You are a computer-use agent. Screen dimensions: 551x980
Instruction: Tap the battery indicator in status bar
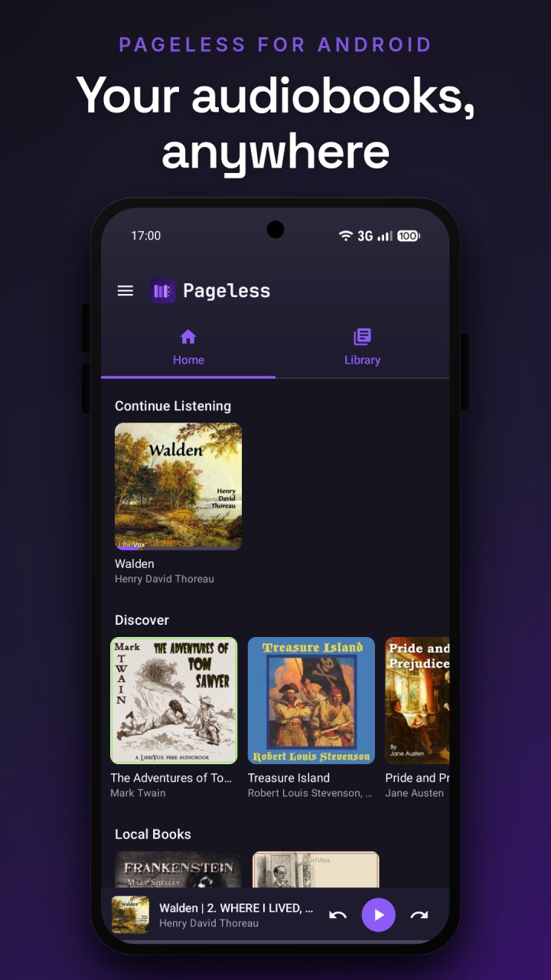point(408,236)
